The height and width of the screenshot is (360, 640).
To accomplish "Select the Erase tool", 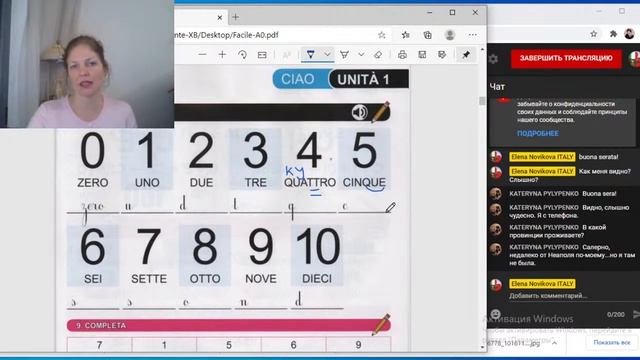I will [378, 55].
